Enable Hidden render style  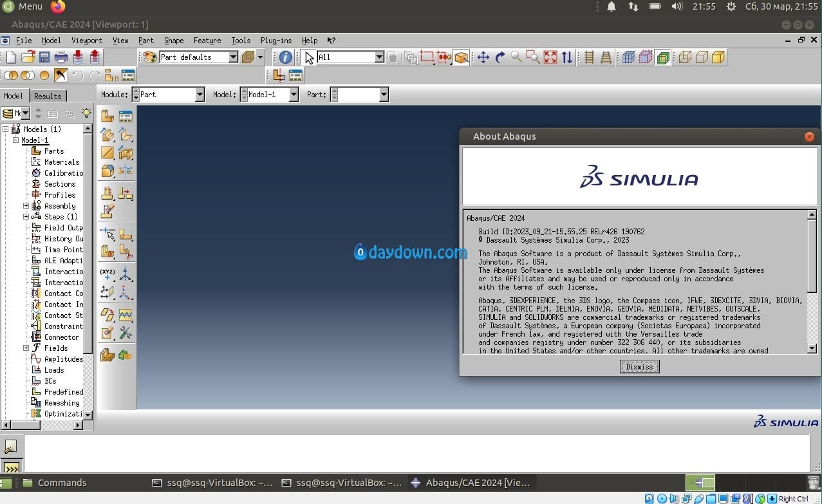click(x=702, y=57)
